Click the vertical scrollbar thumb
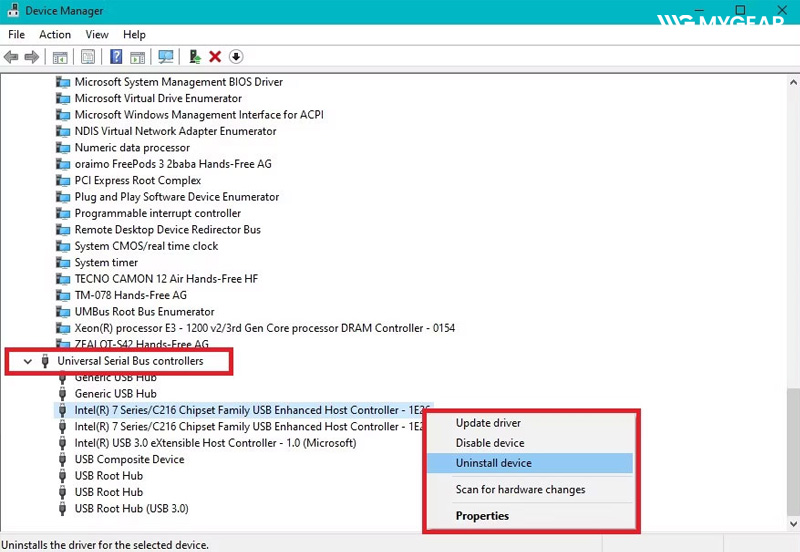Screen dimensions: 800x552 [793, 452]
